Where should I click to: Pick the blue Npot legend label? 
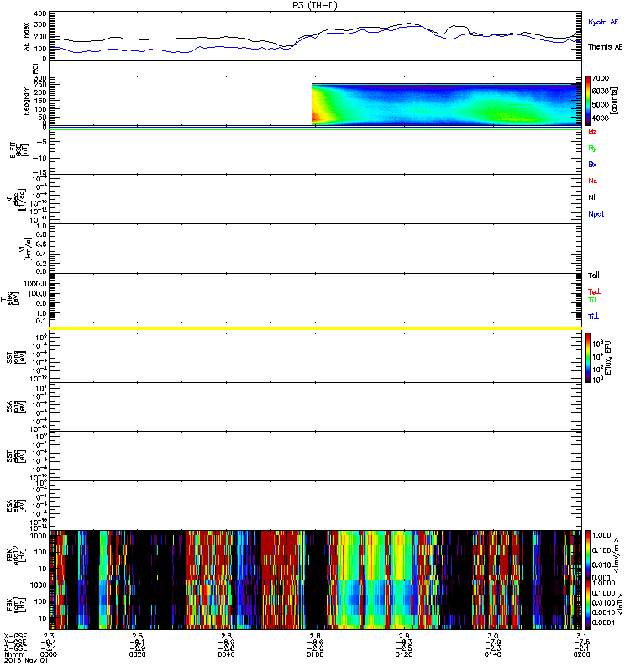[596, 214]
